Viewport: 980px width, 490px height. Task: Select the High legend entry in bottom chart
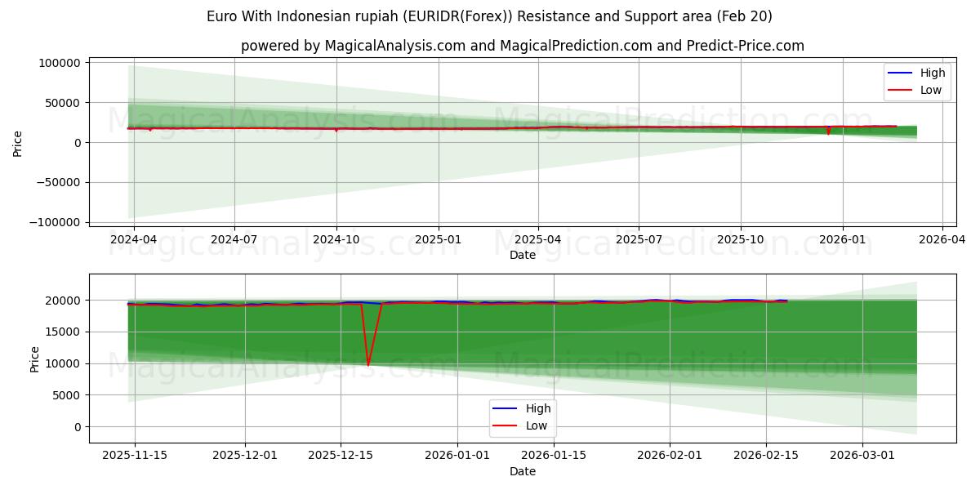[539, 408]
